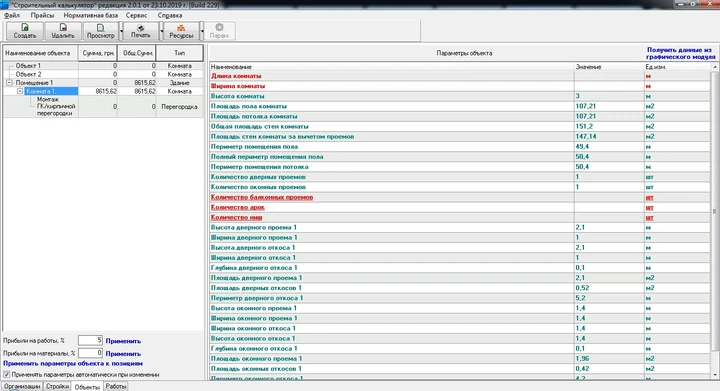Click the Создать toolbar button
The image size is (720, 391).
click(x=25, y=31)
